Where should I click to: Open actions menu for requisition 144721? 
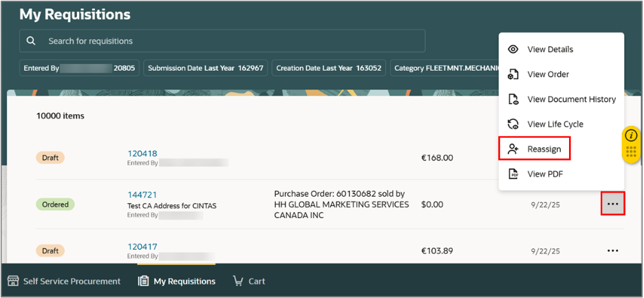point(613,204)
